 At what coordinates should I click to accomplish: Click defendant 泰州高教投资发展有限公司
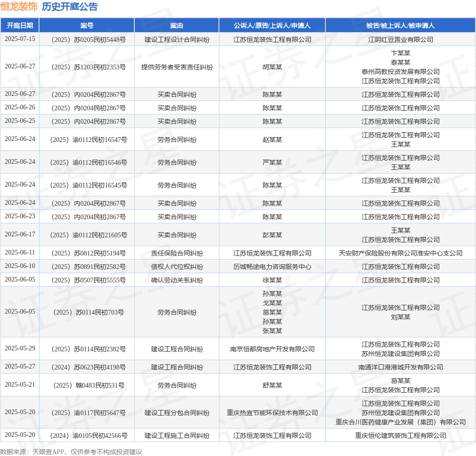(400, 72)
